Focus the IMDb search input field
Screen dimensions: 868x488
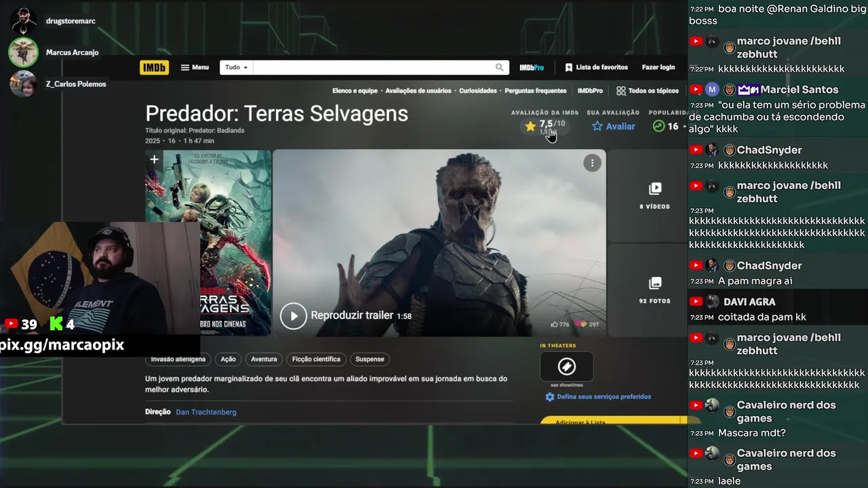[373, 68]
